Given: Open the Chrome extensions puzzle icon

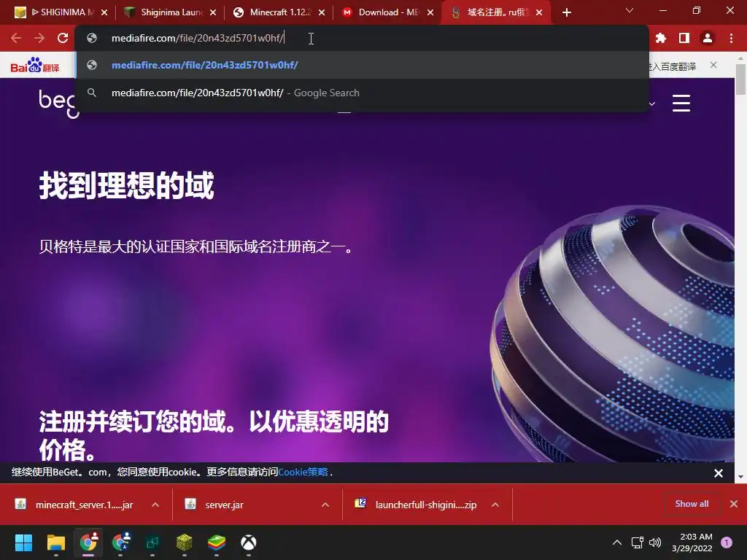Looking at the screenshot, I should (660, 38).
